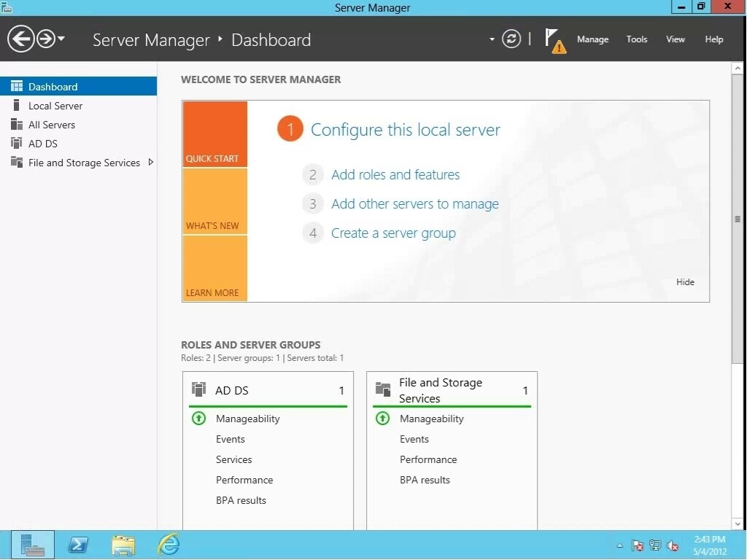Open the Manage menu

tap(592, 39)
